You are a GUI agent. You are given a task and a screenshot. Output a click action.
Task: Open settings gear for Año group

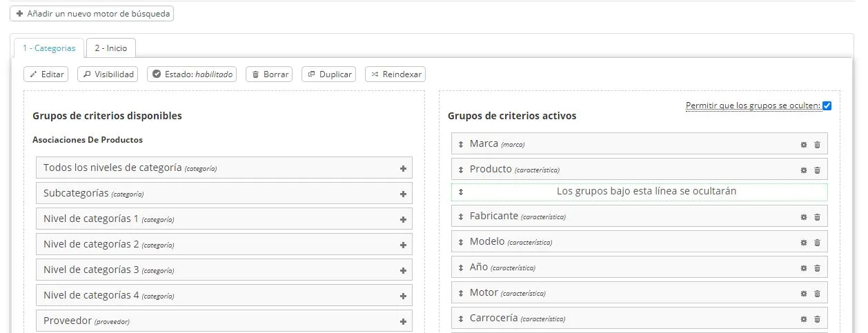click(x=803, y=268)
